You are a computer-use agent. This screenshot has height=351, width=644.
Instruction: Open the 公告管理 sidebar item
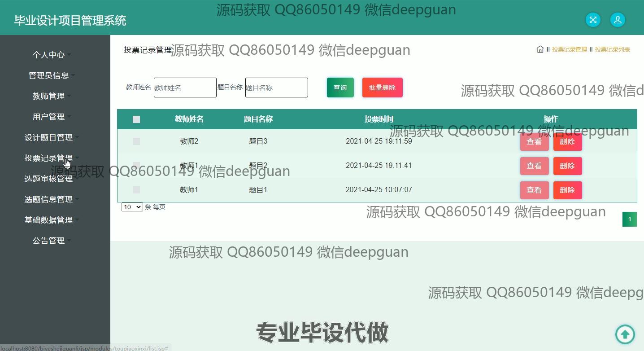click(49, 241)
